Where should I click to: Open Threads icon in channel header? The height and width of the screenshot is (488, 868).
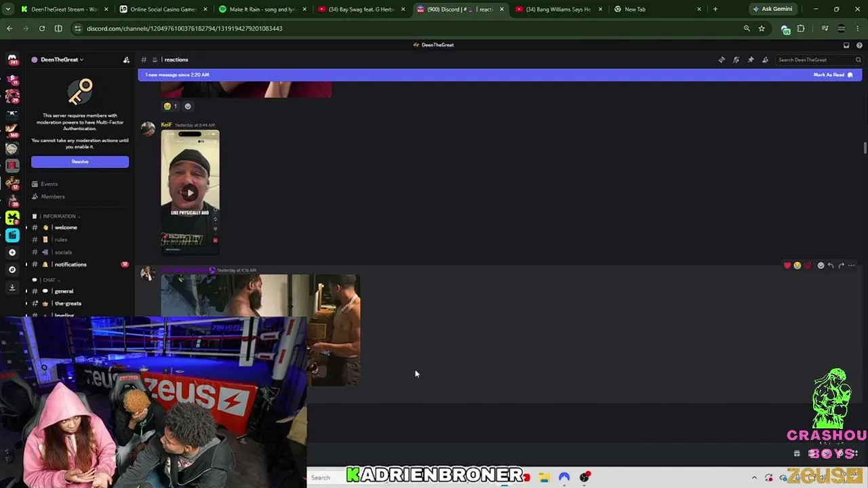pyautogui.click(x=722, y=60)
